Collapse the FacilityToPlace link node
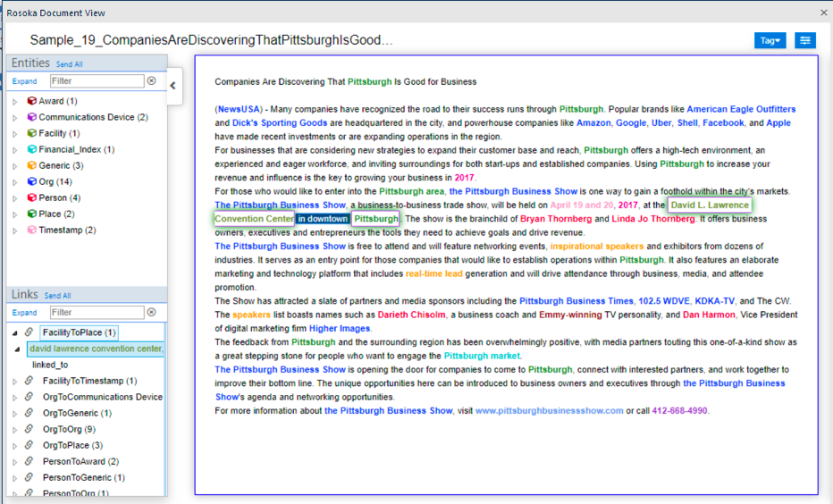Image resolution: width=833 pixels, height=504 pixels. (15, 333)
